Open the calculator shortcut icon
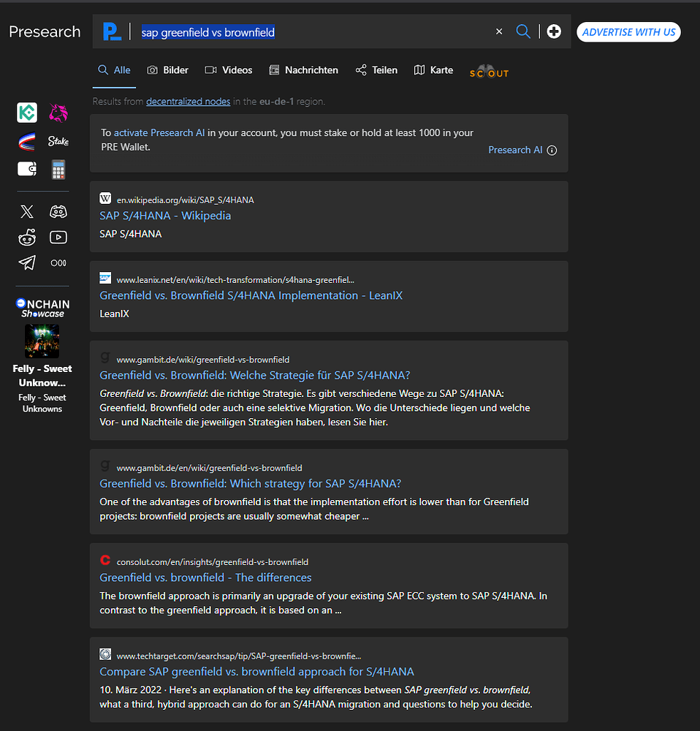700x731 pixels. [58, 168]
